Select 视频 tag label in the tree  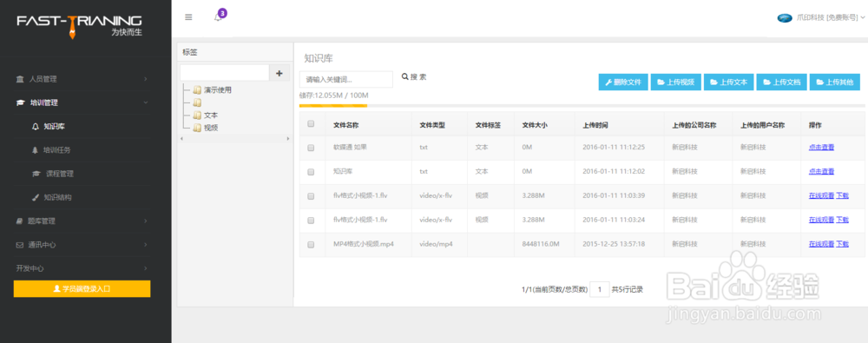(211, 128)
